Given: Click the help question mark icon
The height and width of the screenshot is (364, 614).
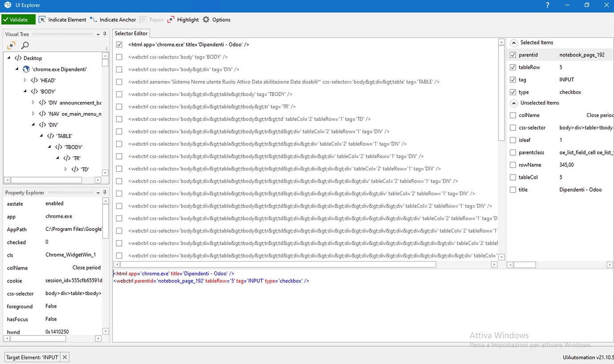Looking at the screenshot, I should tap(547, 5).
